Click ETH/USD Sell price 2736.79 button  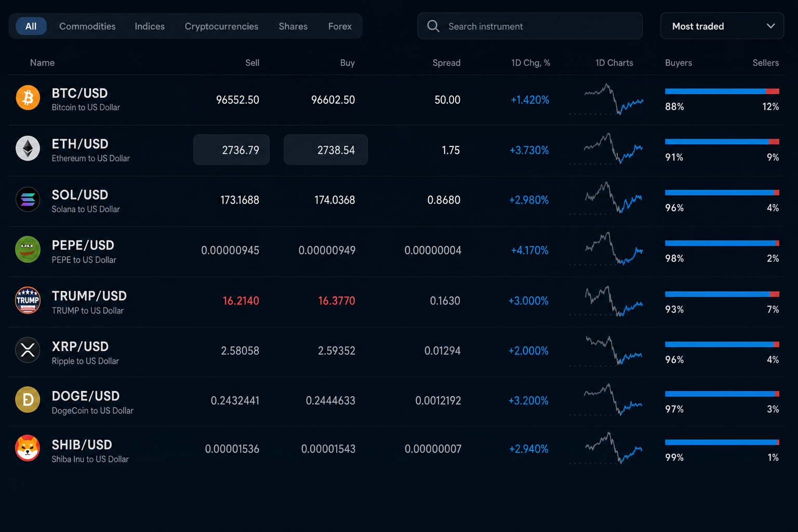tap(231, 150)
